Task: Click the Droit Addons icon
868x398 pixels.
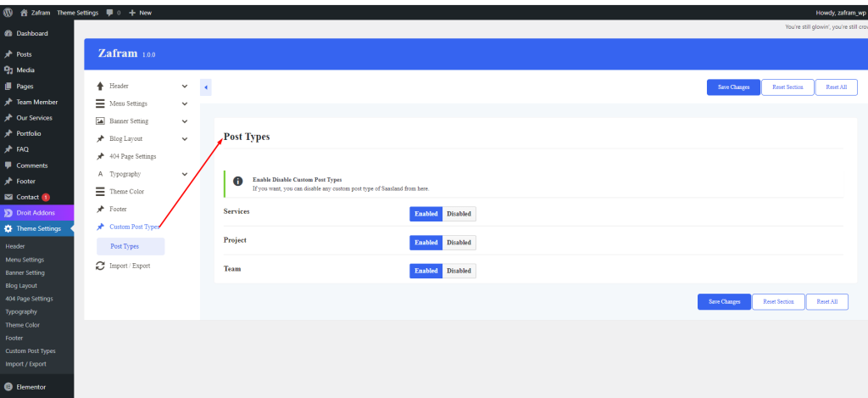Action: [x=8, y=213]
